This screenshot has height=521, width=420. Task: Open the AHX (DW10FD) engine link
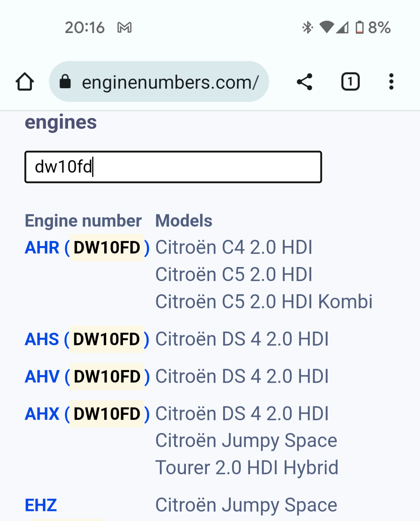[87, 414]
